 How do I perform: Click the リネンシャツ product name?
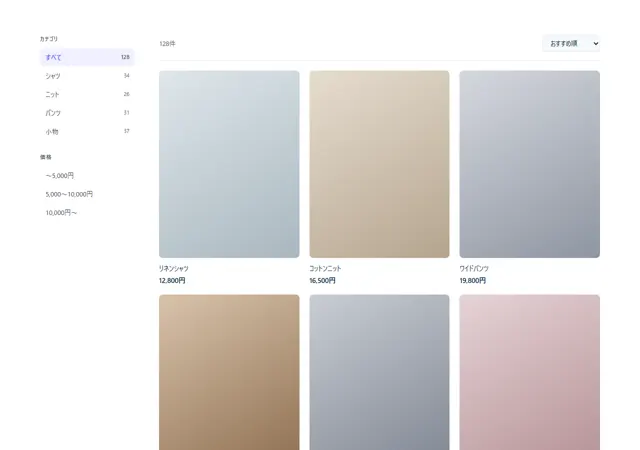[x=174, y=268]
